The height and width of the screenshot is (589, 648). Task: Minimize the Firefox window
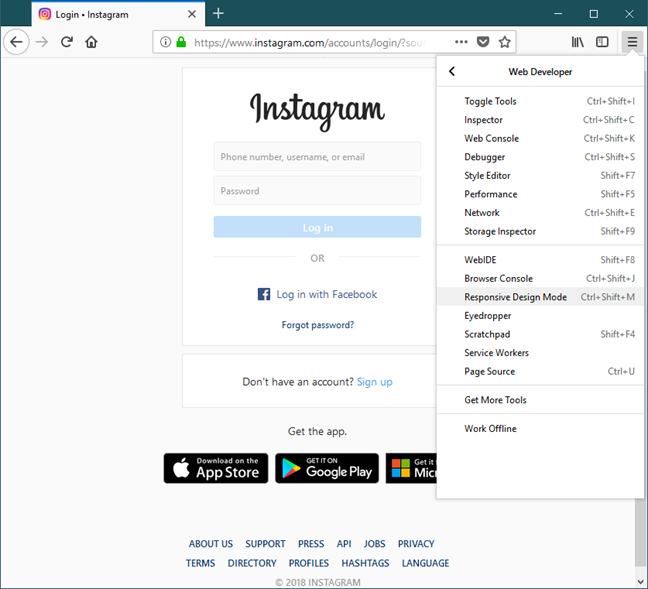[558, 14]
